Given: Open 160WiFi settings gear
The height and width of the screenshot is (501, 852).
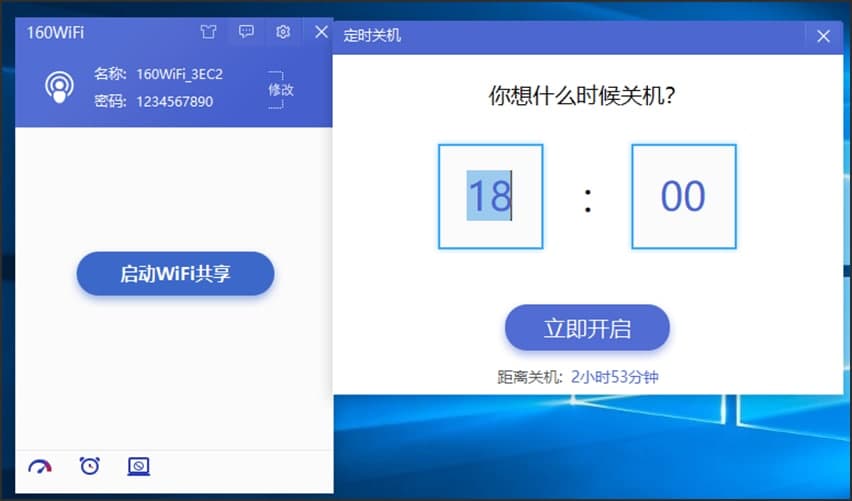Looking at the screenshot, I should click(x=283, y=32).
